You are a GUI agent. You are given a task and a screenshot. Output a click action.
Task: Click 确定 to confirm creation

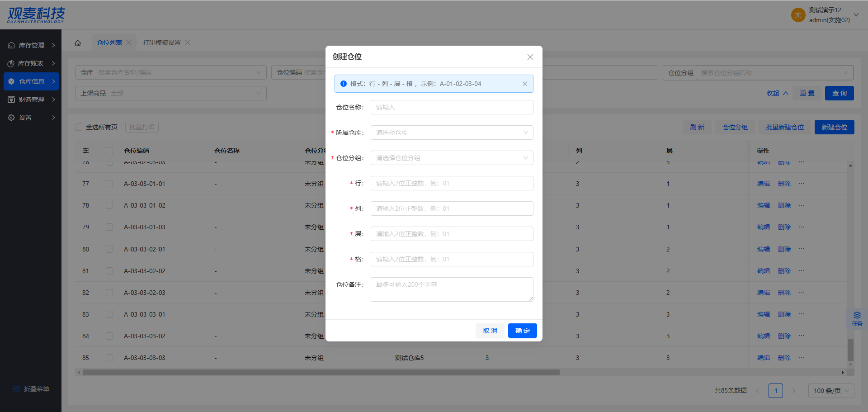point(523,331)
